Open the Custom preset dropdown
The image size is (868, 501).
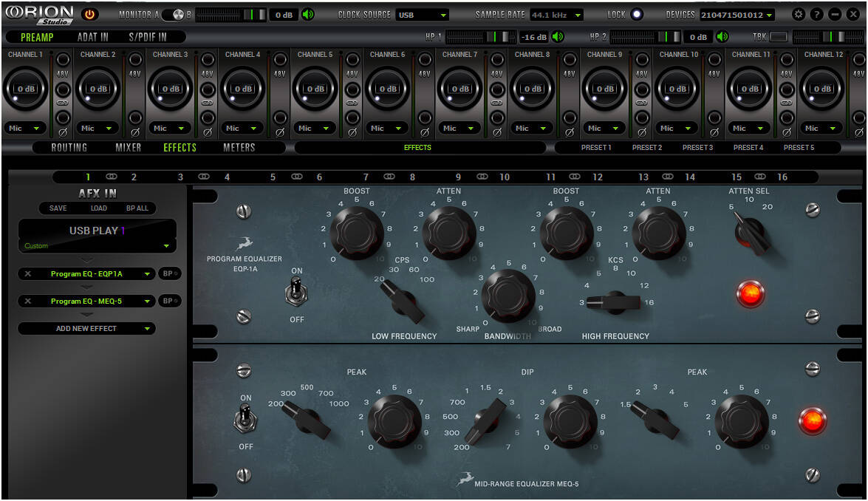pos(97,246)
